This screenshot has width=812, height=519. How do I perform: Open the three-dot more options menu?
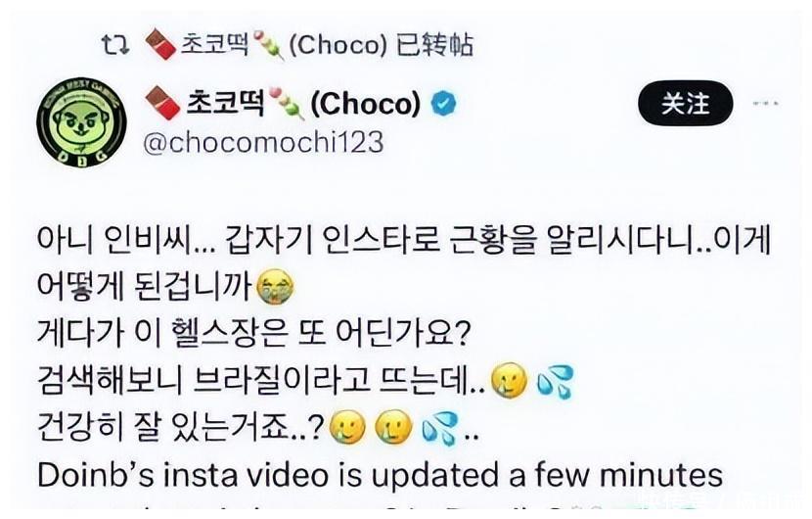pyautogui.click(x=765, y=103)
